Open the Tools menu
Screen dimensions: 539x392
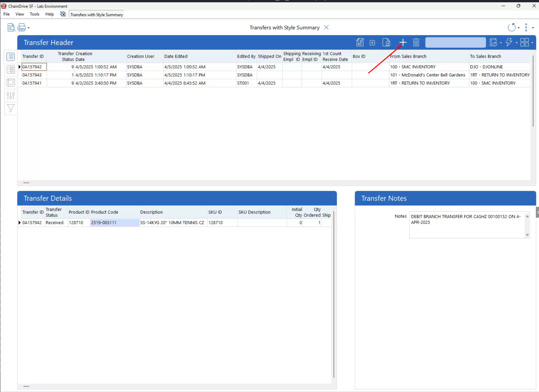pos(34,14)
